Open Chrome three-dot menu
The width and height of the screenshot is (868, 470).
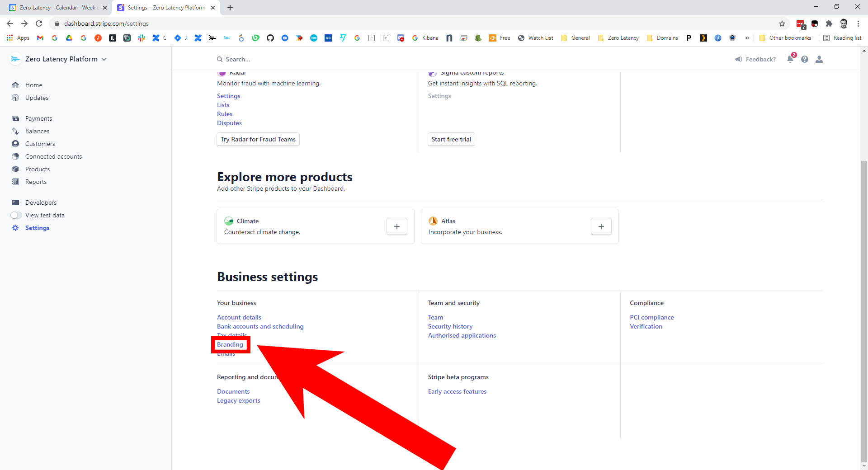point(858,23)
